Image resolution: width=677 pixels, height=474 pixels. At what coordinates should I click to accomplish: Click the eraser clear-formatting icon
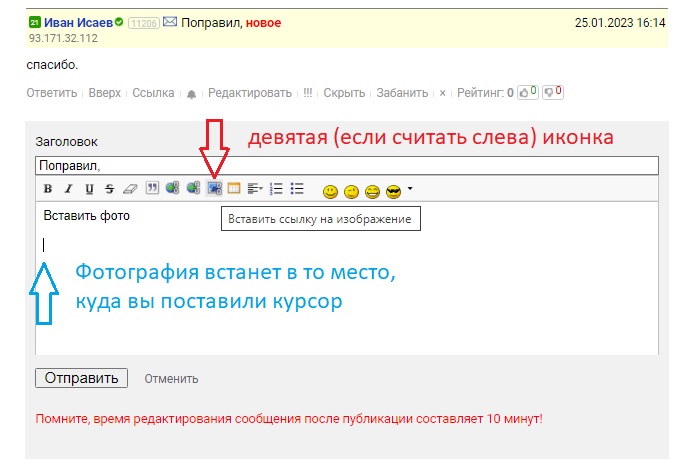click(x=130, y=189)
